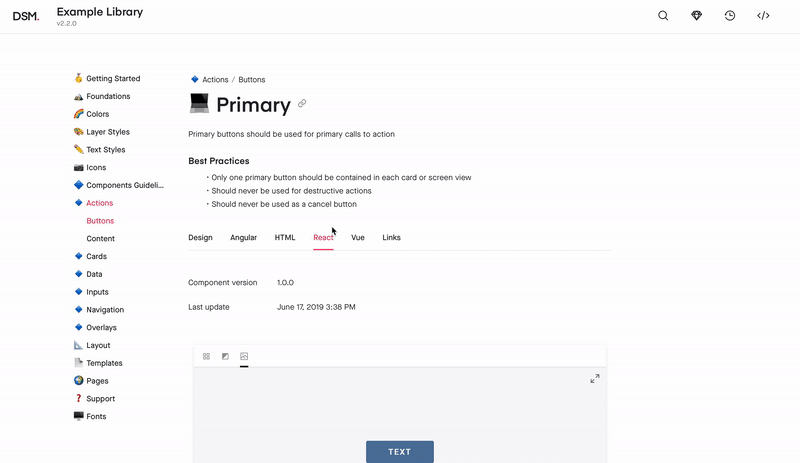
Task: Expand preview to fullscreen
Action: click(595, 379)
